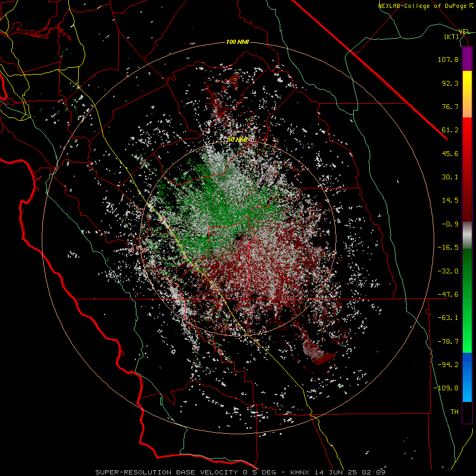Click the product title caption at the bottom

click(241, 472)
